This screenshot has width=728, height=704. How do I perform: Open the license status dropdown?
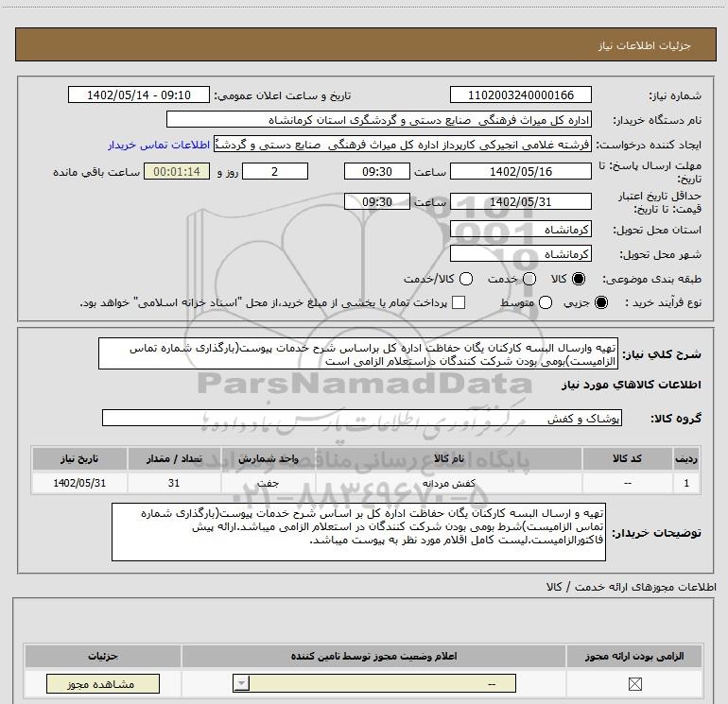pos(374,683)
